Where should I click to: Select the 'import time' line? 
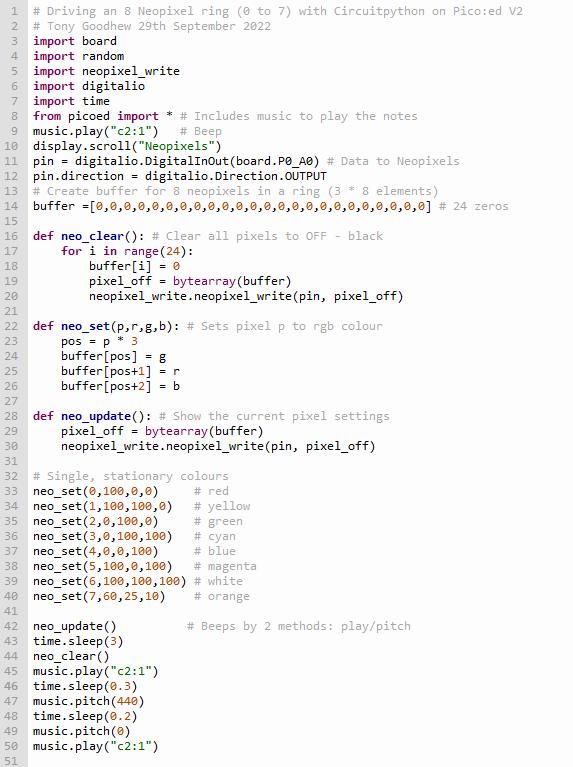(71, 101)
